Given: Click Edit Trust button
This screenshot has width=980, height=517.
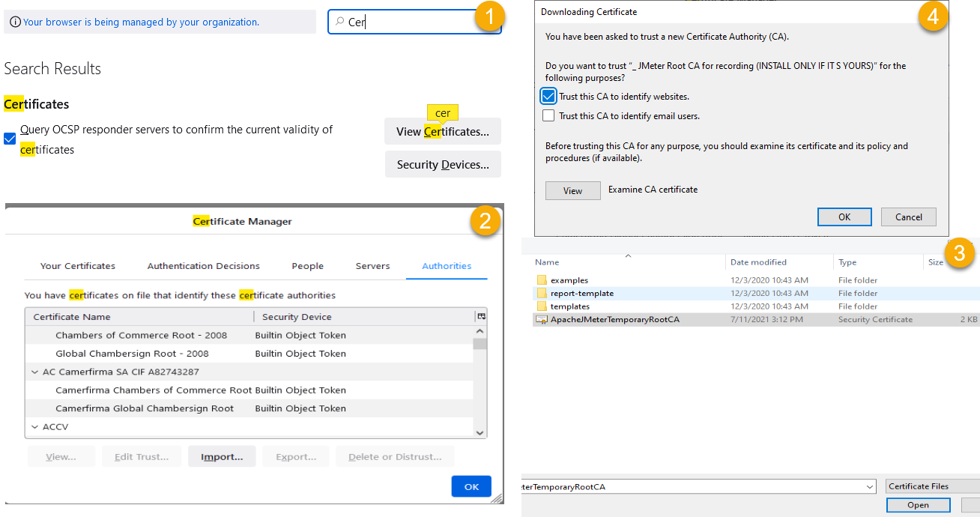Looking at the screenshot, I should [x=142, y=456].
